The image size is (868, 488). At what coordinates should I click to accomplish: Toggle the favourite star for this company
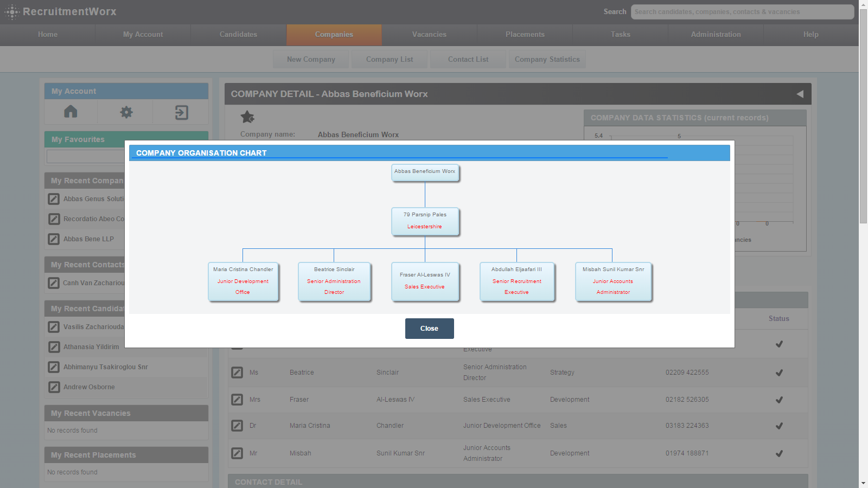[x=247, y=117]
